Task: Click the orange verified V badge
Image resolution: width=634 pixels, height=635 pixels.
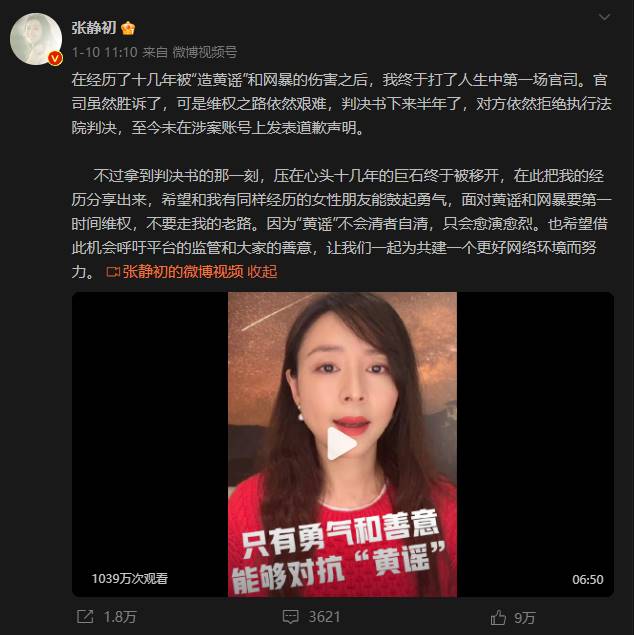Action: click(55, 59)
